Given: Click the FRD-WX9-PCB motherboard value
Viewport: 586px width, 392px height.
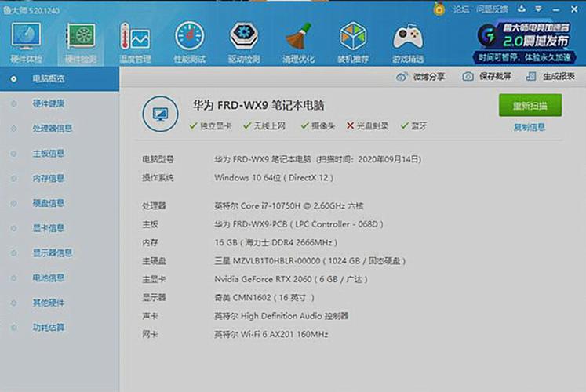Looking at the screenshot, I should (299, 224).
